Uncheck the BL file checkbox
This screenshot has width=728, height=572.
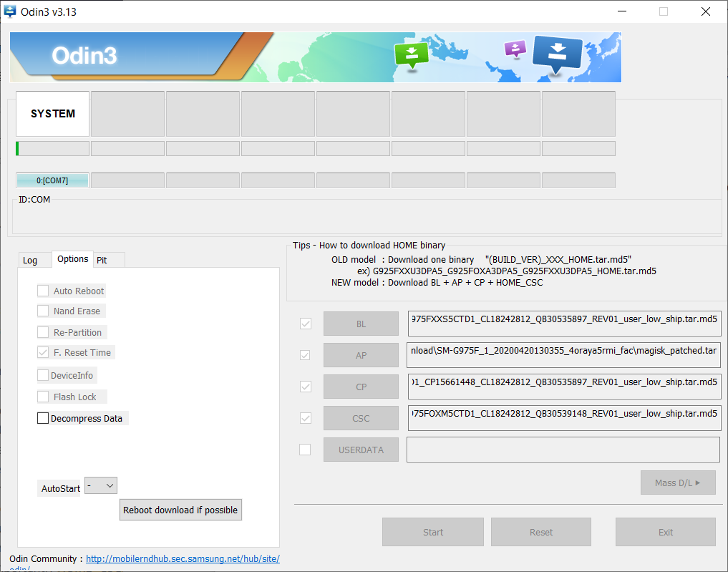(306, 324)
